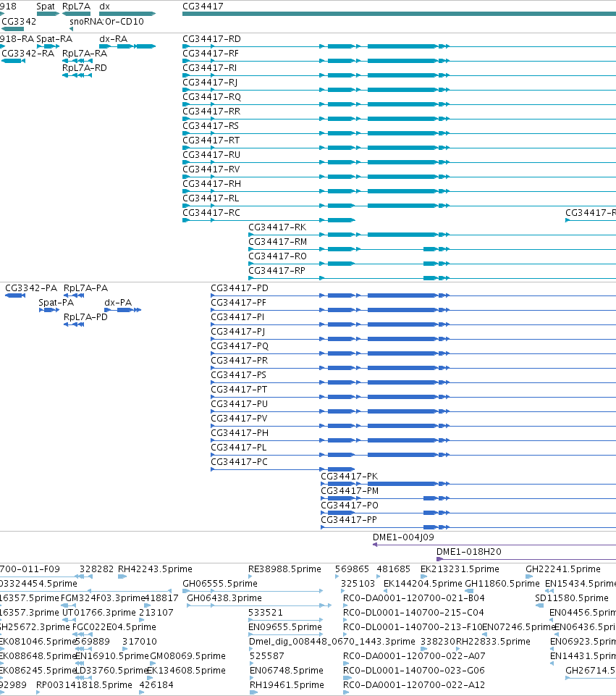
Task: Select EST RP003141818.5prime
Action: pos(84,685)
